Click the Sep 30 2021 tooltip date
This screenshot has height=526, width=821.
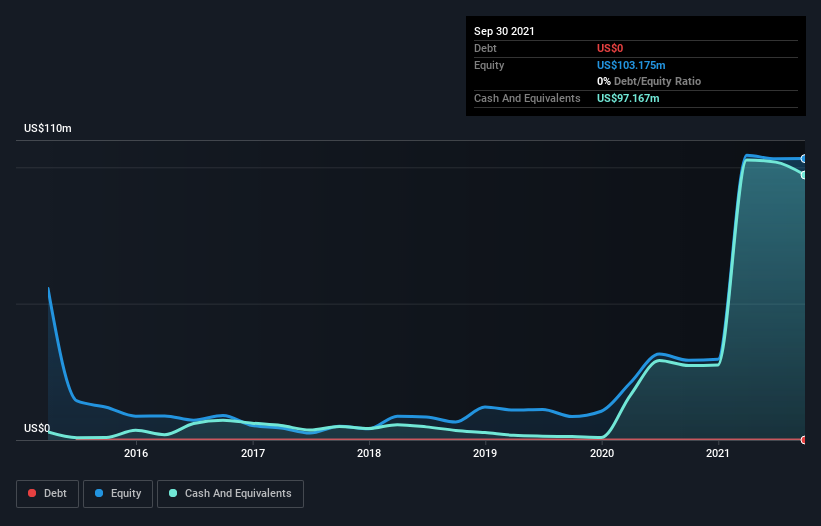504,31
